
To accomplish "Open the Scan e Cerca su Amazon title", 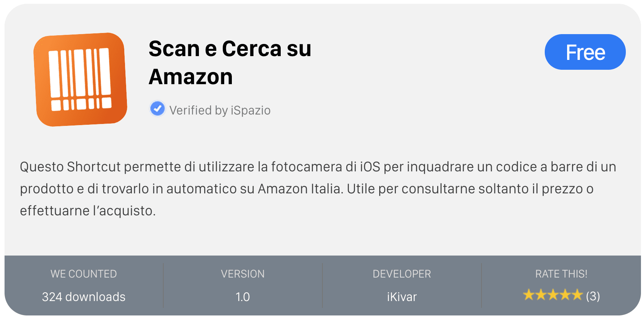I will 230,63.
